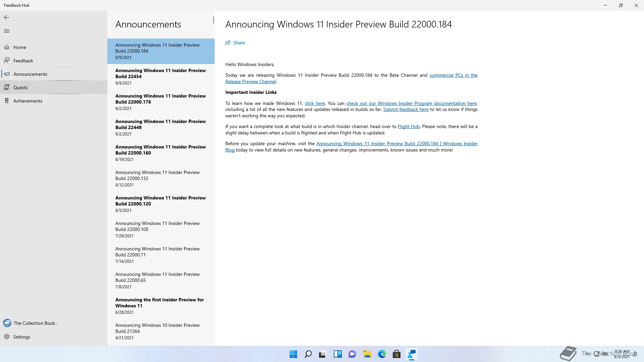Open commercial PCs Release Preview link
644x362 pixels.
453,75
